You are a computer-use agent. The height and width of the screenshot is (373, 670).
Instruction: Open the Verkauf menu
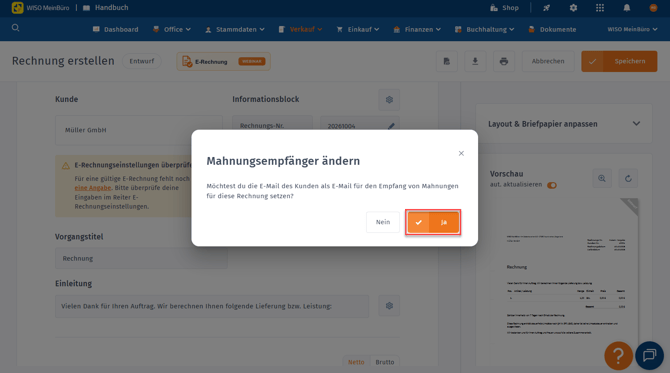pos(300,29)
